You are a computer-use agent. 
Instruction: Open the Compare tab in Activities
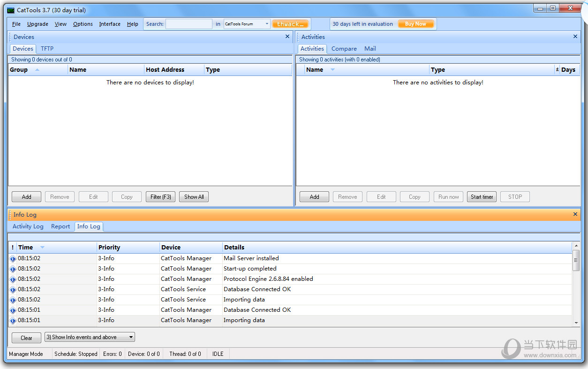(344, 49)
